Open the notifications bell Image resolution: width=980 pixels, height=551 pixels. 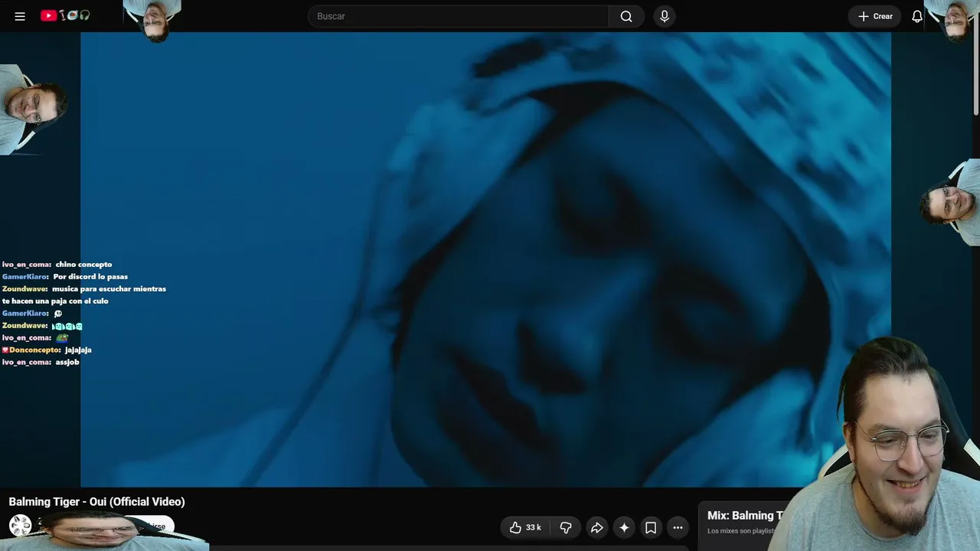click(x=917, y=16)
